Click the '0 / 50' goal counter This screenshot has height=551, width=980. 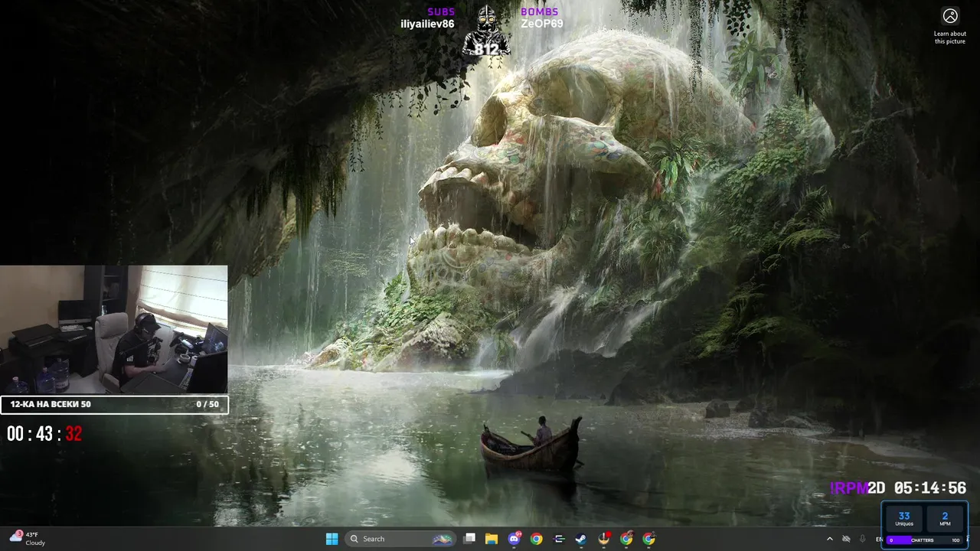[207, 404]
